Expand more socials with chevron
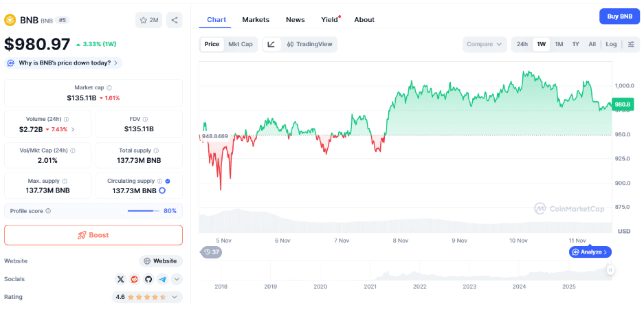 pyautogui.click(x=177, y=279)
